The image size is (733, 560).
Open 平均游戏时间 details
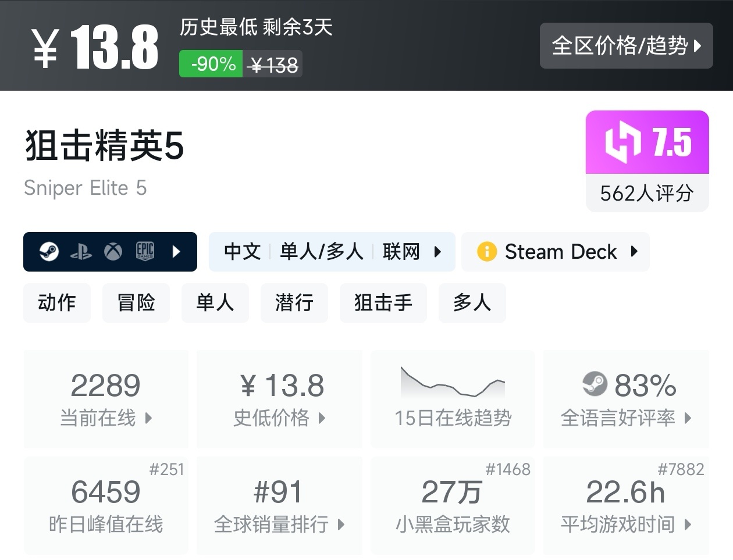pos(625,505)
